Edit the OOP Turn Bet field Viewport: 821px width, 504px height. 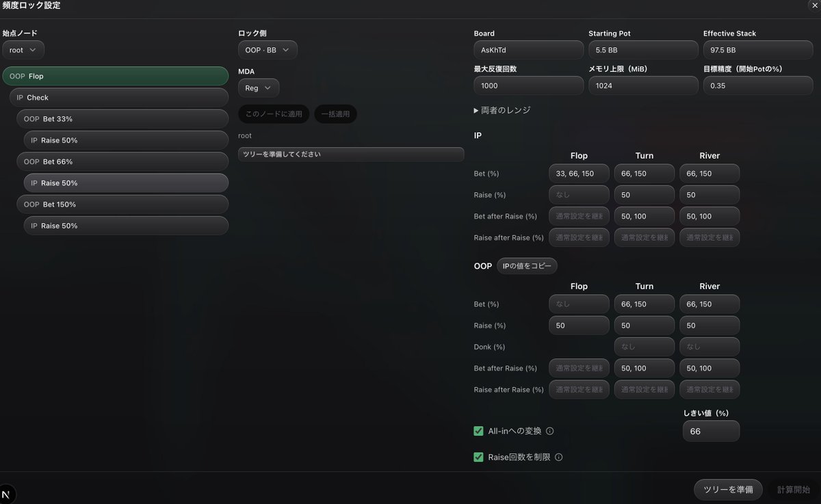644,304
